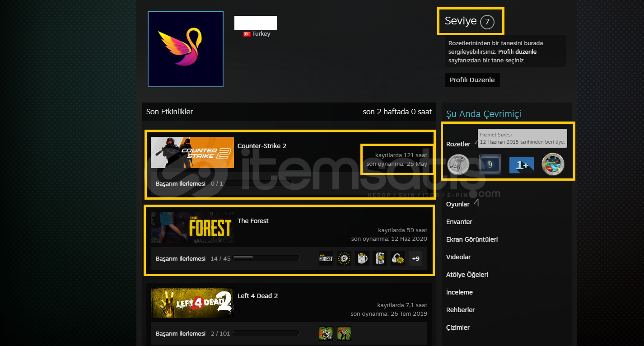
Task: Click the Son Etkinlikler heading
Action: click(169, 112)
